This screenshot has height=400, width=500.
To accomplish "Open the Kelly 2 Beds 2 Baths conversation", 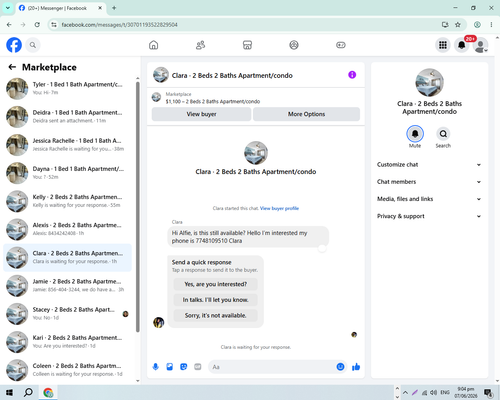I will pos(67,201).
